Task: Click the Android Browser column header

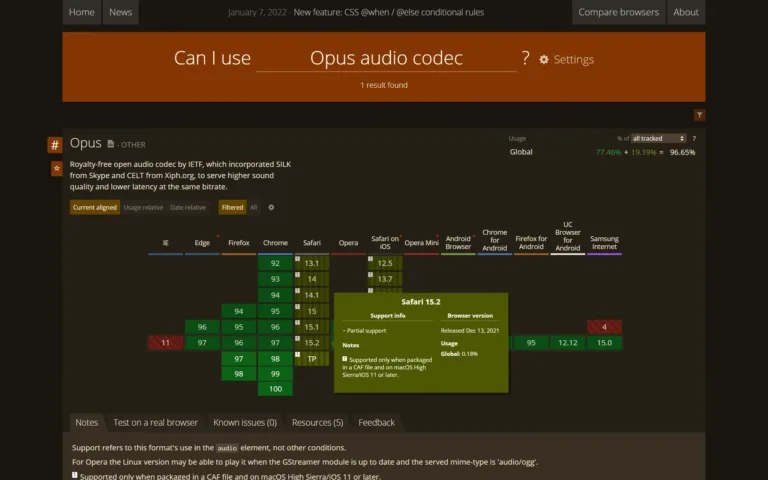Action: (458, 243)
